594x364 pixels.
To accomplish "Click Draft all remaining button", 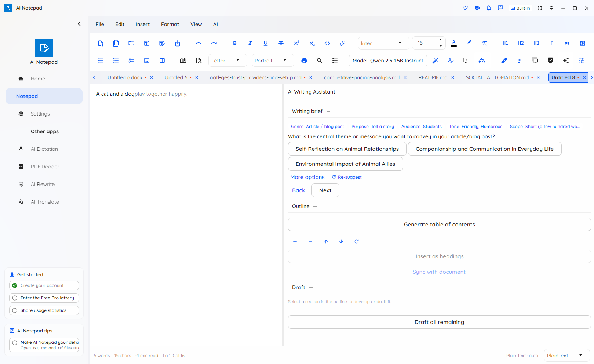I will point(440,322).
